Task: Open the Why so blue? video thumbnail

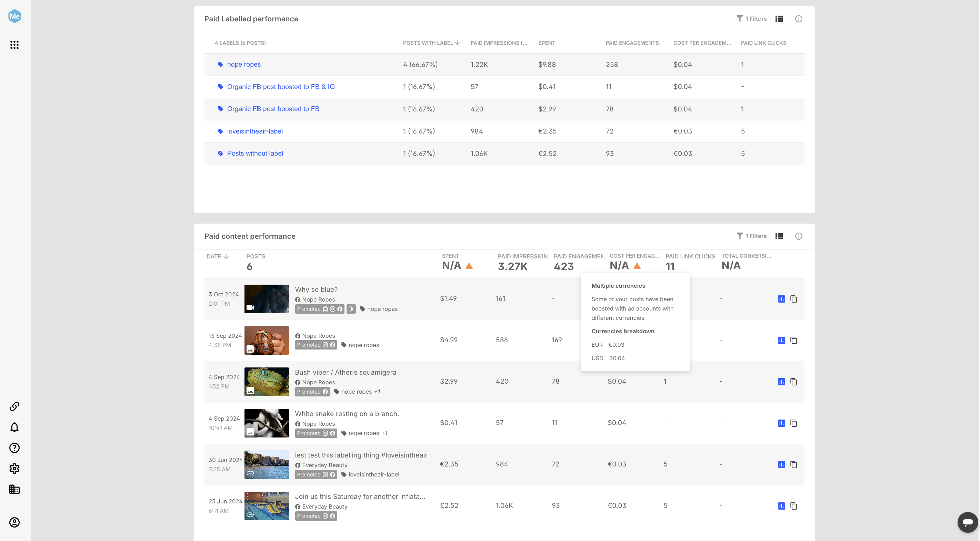Action: [x=267, y=299]
